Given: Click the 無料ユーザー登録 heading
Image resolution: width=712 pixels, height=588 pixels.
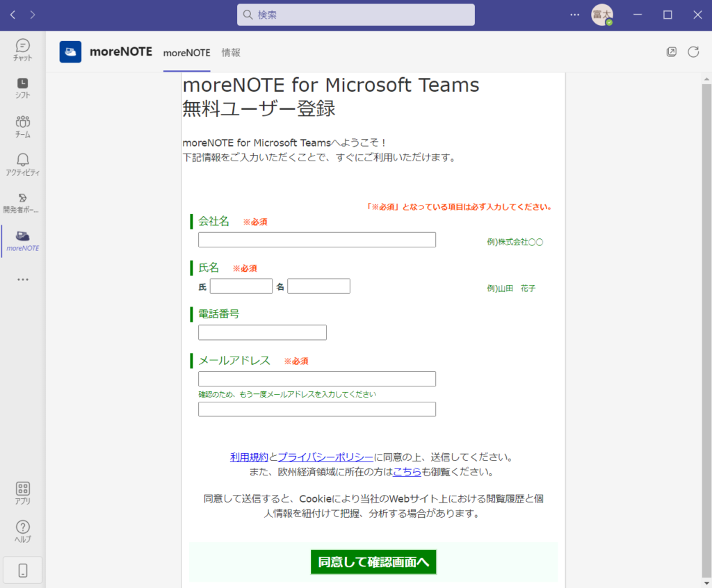Looking at the screenshot, I should [259, 108].
